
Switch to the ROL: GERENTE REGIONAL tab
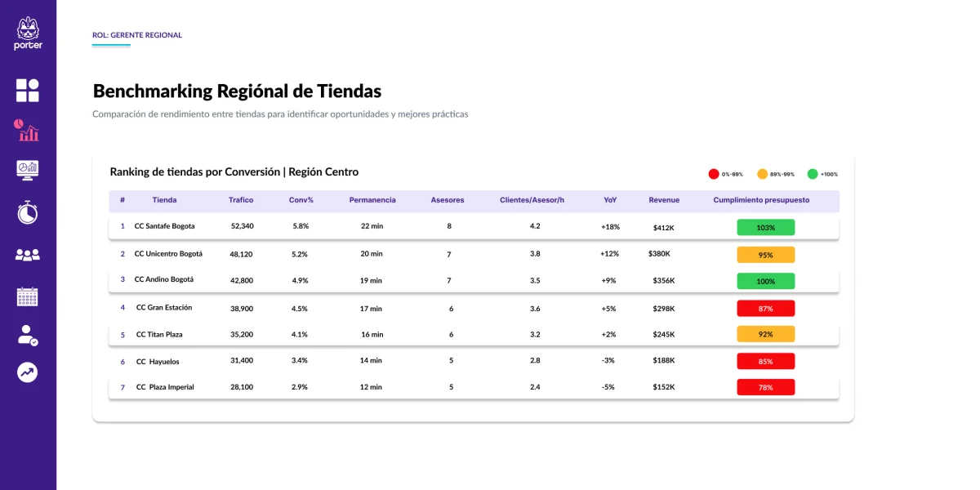(137, 35)
